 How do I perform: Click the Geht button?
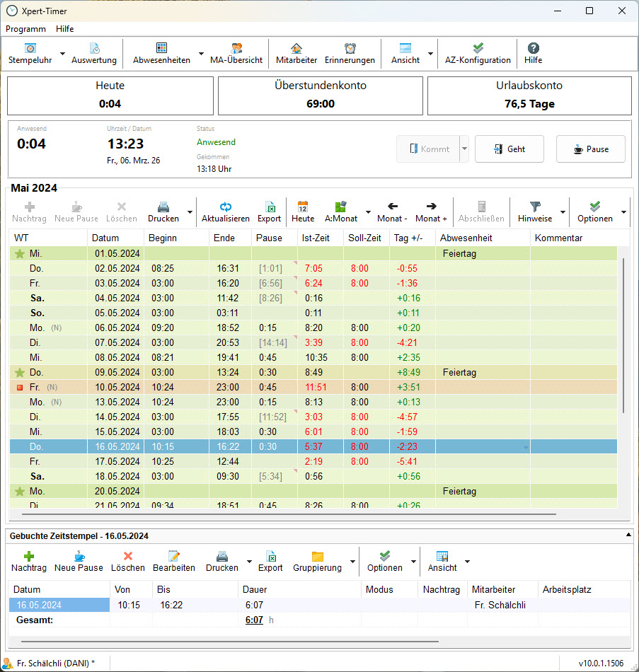tap(510, 149)
